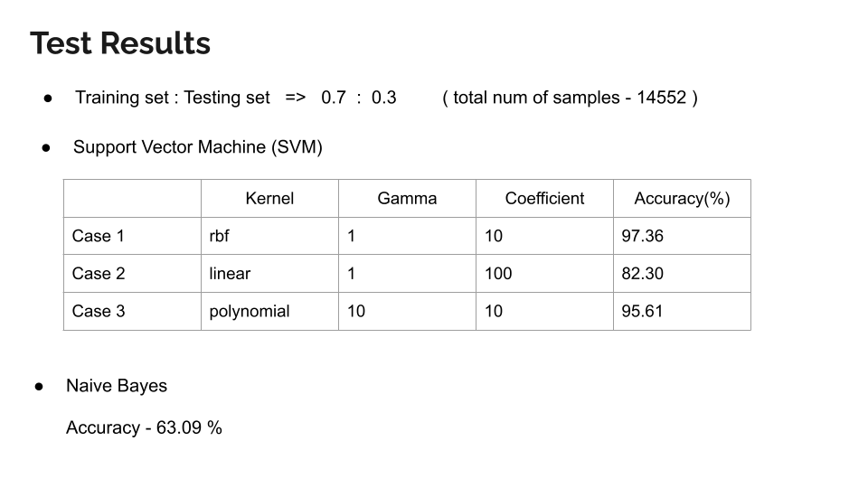Click the Naive Bayes bullet text

pyautogui.click(x=117, y=386)
